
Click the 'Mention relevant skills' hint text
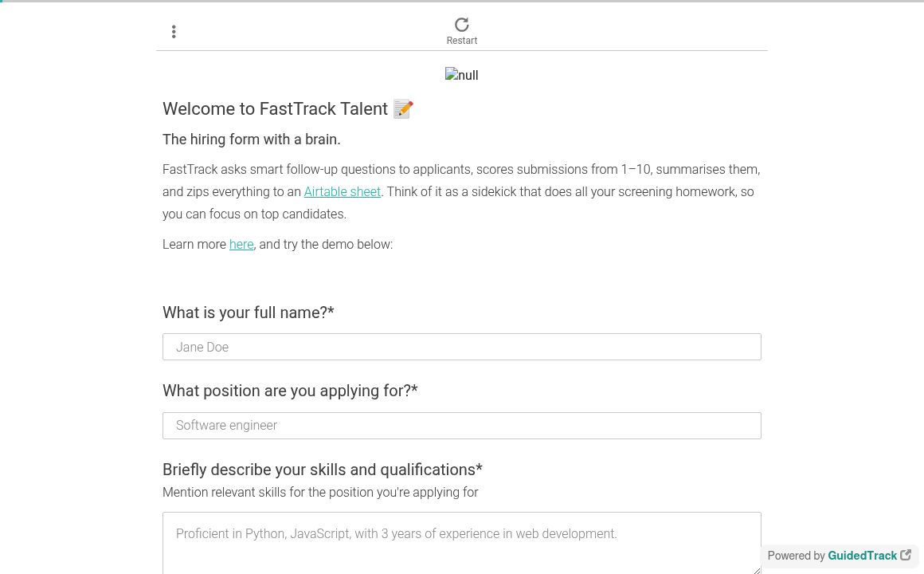[x=320, y=493]
